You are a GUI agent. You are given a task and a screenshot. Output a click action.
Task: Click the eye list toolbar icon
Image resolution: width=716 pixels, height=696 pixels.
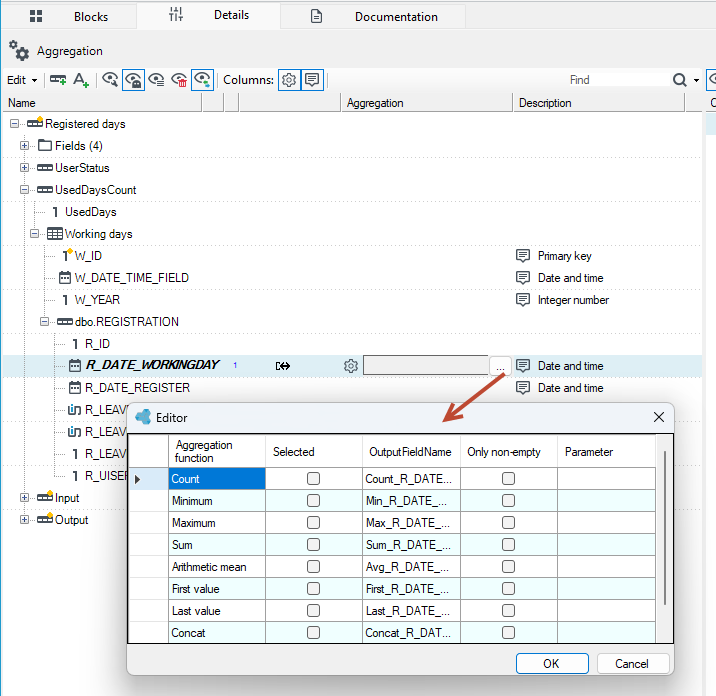[156, 80]
